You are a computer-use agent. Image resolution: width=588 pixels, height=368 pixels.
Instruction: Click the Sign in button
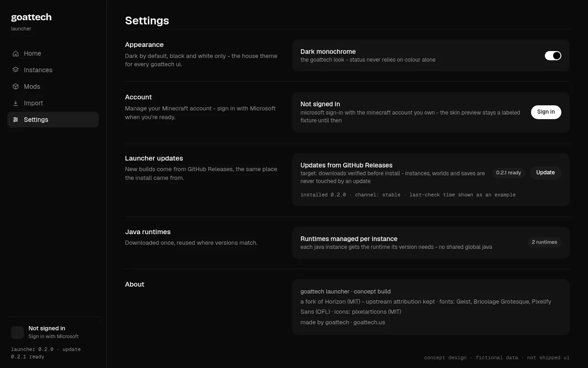[546, 112]
